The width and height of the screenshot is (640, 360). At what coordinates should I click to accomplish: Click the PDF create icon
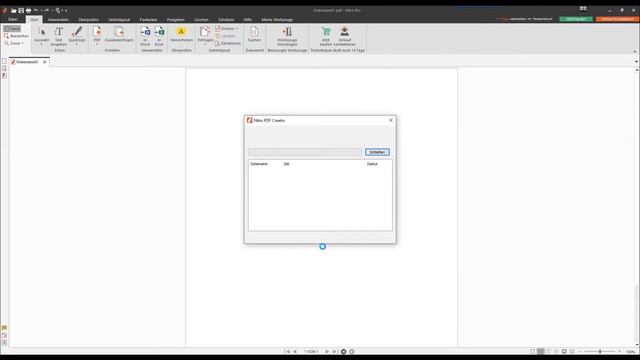coord(97,32)
